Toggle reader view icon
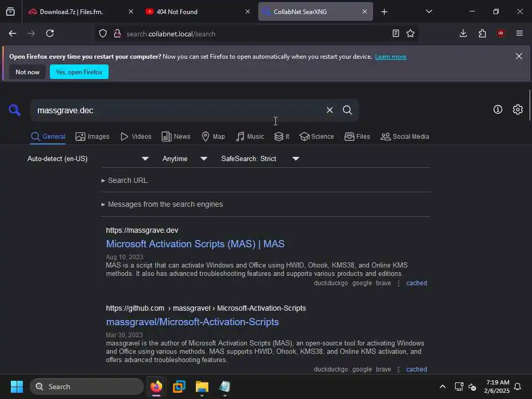Image resolution: width=532 pixels, height=399 pixels. pos(395,33)
